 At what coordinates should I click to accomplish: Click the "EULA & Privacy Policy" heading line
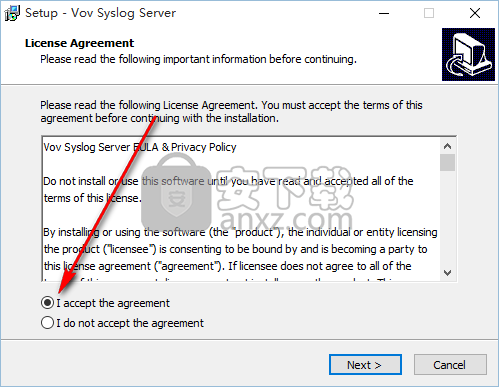tap(140, 147)
